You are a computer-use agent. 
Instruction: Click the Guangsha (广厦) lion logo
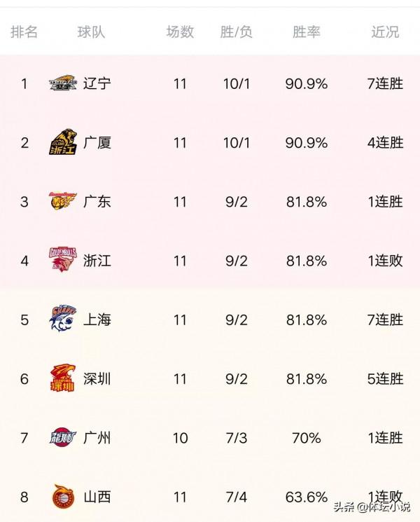[63, 142]
